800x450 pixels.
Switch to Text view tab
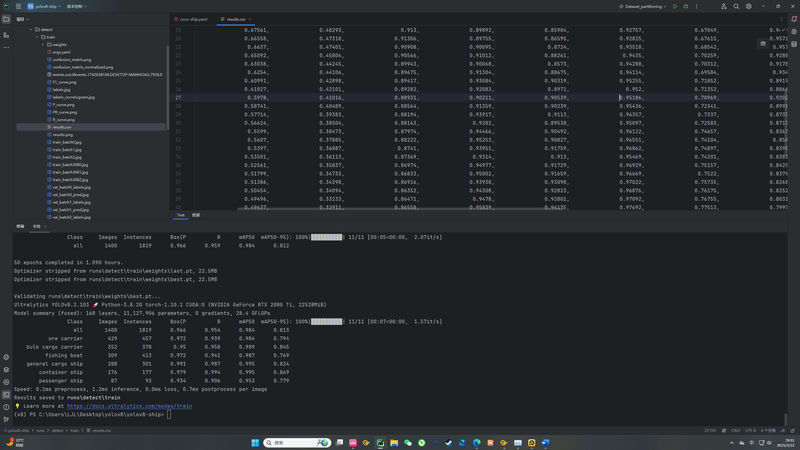(x=181, y=215)
